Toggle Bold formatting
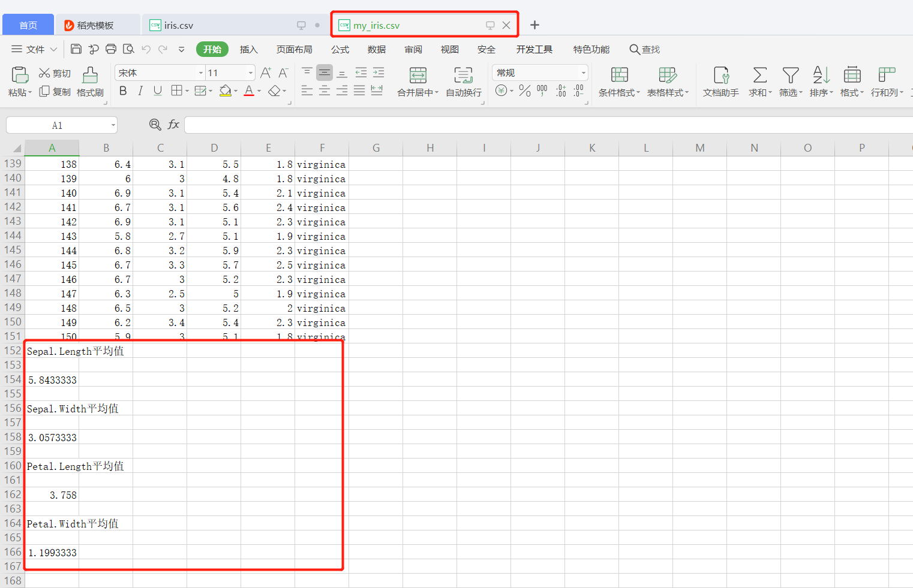The image size is (913, 588). click(x=123, y=91)
